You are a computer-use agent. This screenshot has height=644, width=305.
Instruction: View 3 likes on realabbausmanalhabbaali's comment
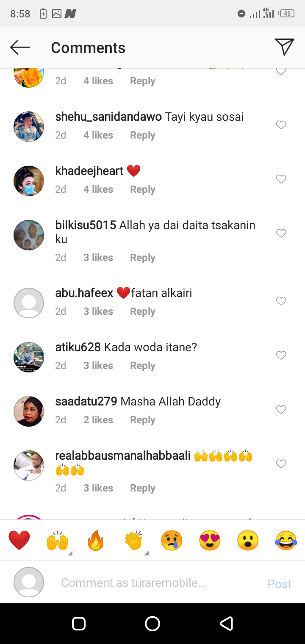98,488
